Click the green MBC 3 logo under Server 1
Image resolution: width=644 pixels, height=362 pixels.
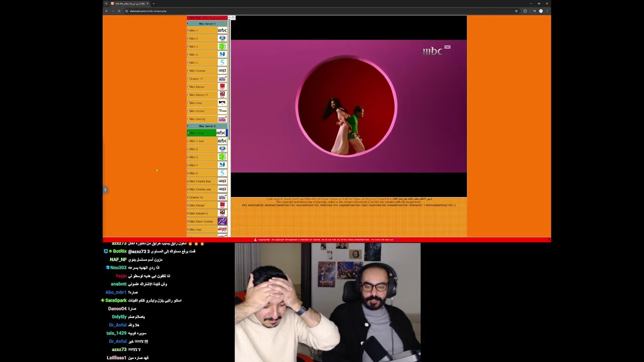coord(222,46)
